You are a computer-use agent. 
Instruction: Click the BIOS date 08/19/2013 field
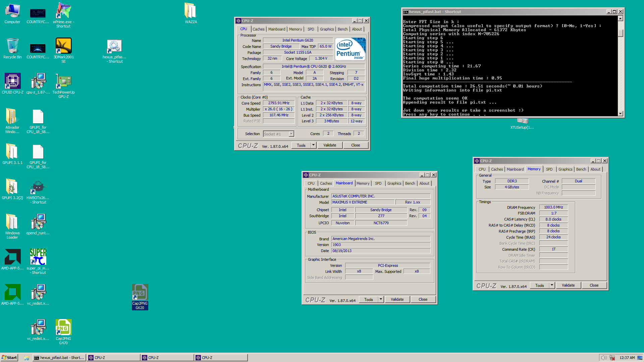pos(381,251)
